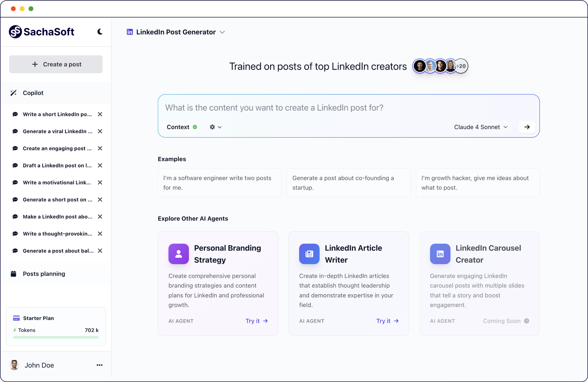Expand the Claude 4 Sonnet model dropdown
This screenshot has width=588, height=382.
(481, 127)
